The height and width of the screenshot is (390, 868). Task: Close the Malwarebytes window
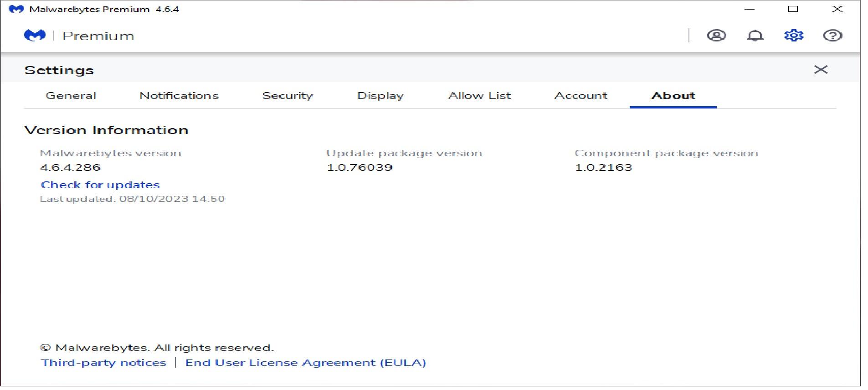click(837, 9)
